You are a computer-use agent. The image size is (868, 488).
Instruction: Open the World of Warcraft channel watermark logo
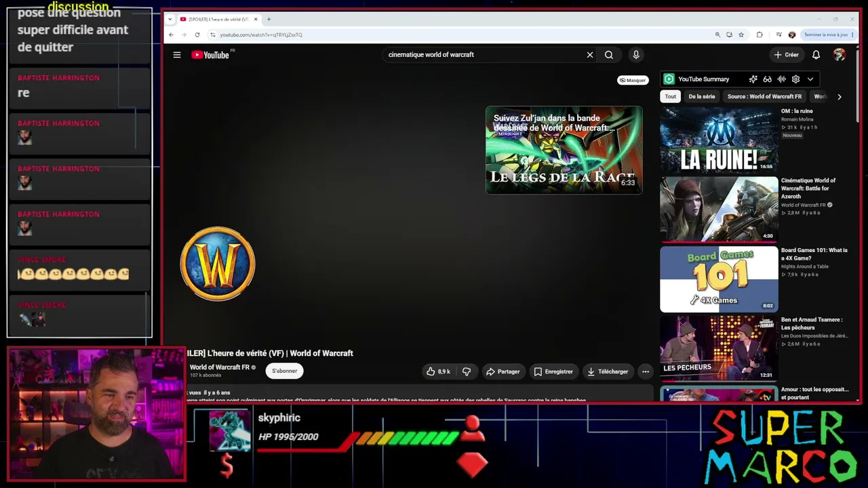pyautogui.click(x=218, y=264)
